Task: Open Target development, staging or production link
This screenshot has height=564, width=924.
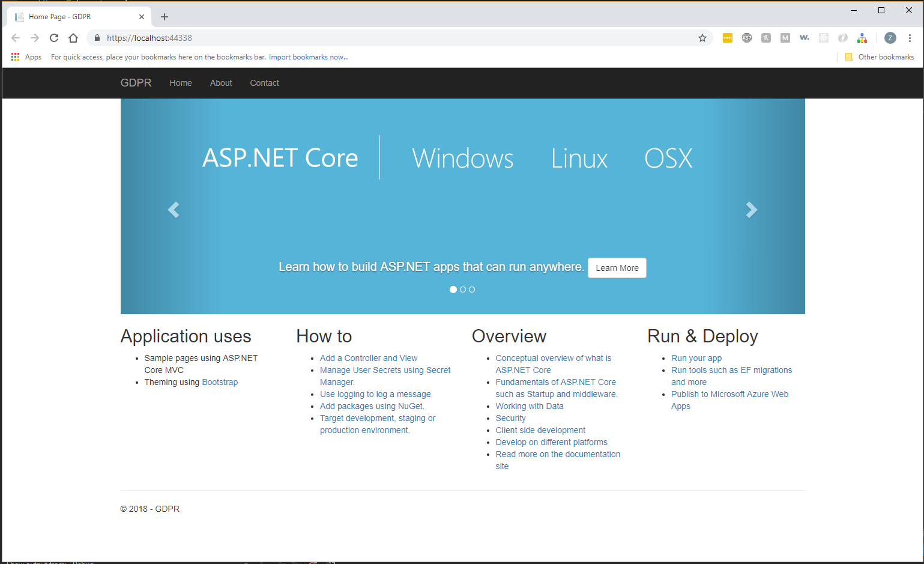Action: [x=378, y=424]
